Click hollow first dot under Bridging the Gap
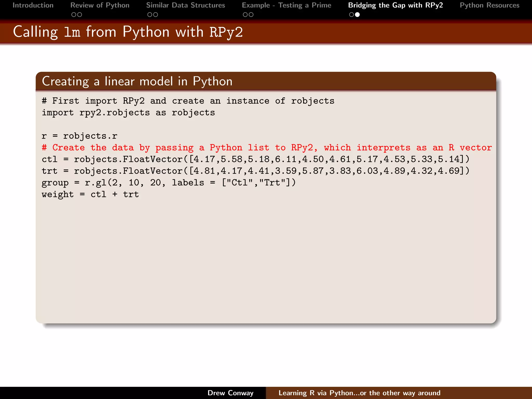The image size is (532, 399). 351,15
